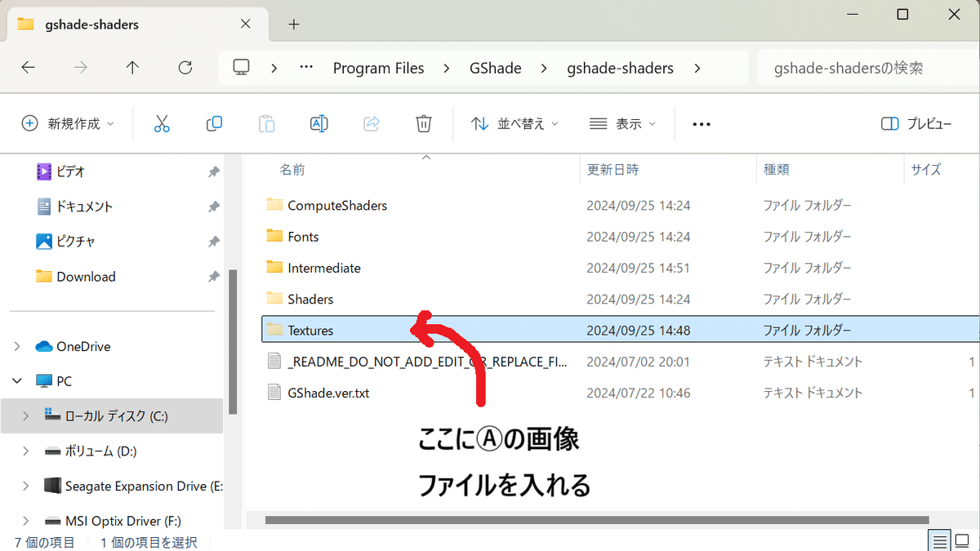Switch to large thumbnails view icon

click(964, 540)
